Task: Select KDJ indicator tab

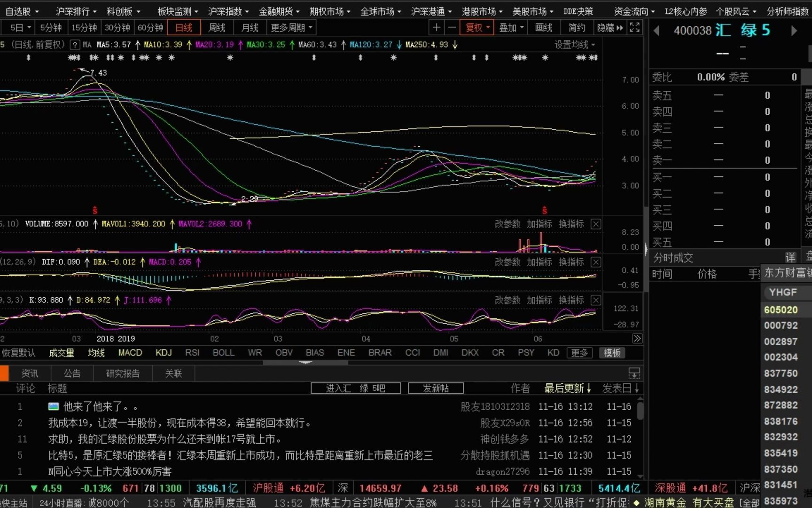Action: [164, 353]
